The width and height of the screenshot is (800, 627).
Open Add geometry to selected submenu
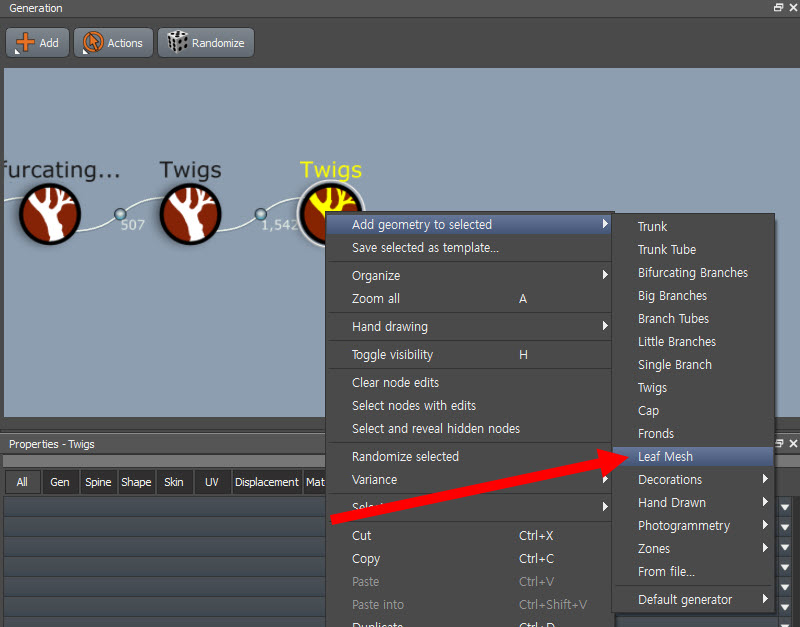(469, 224)
